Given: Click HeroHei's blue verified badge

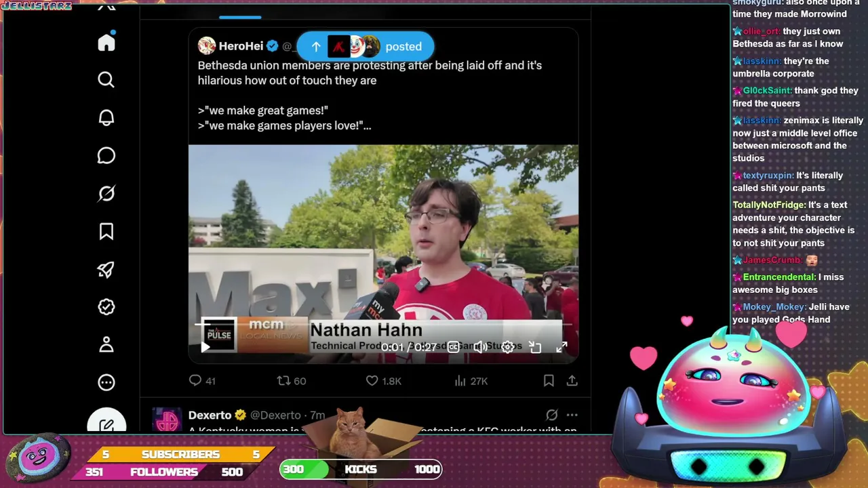Looking at the screenshot, I should click(272, 46).
